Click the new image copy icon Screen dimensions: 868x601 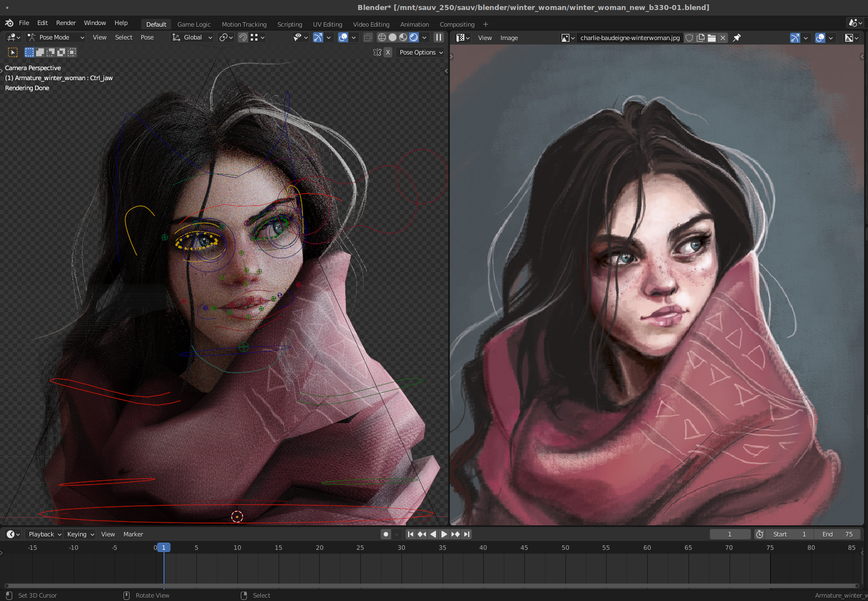[x=701, y=38]
